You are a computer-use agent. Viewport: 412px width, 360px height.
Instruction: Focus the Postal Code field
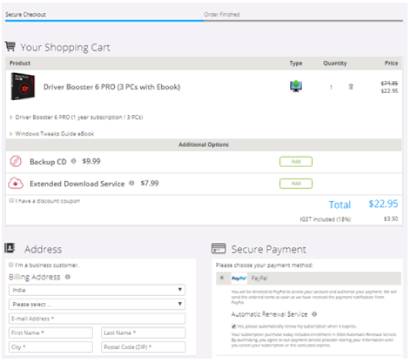click(143, 347)
